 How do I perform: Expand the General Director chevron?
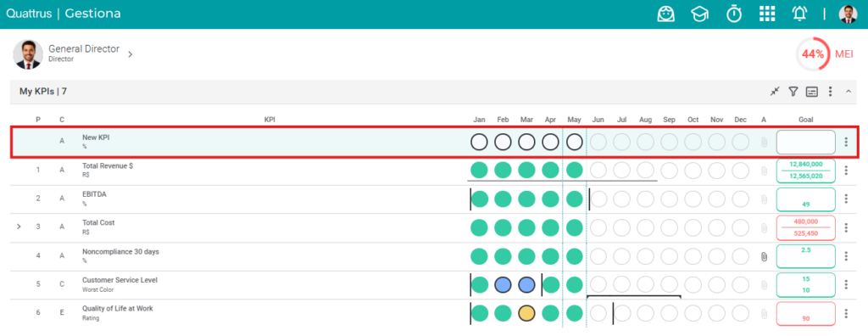130,54
